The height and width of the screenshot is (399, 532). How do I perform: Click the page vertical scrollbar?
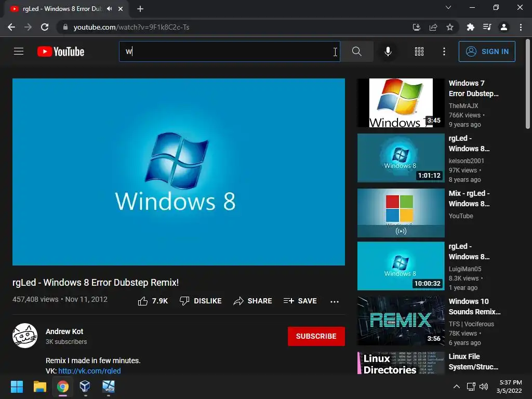pos(528,85)
